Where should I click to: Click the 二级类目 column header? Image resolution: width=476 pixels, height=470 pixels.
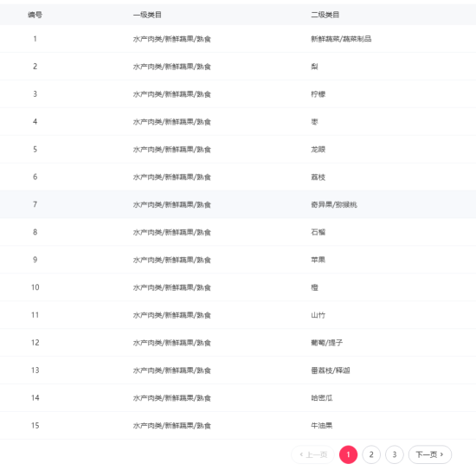[325, 15]
